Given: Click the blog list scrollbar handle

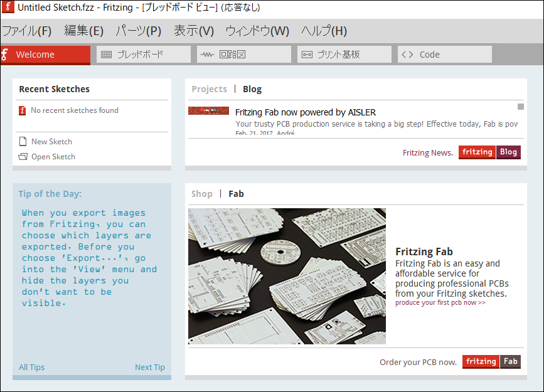Looking at the screenshot, I should click(x=520, y=107).
